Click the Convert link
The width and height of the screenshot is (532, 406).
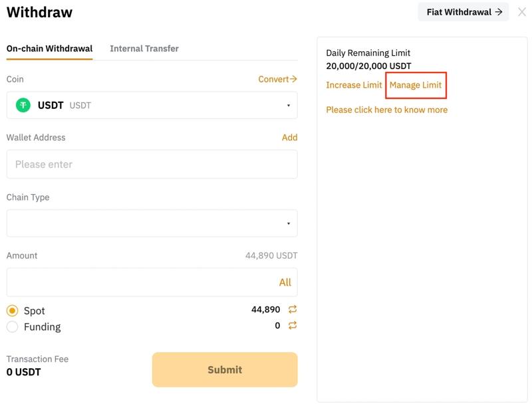tap(277, 79)
